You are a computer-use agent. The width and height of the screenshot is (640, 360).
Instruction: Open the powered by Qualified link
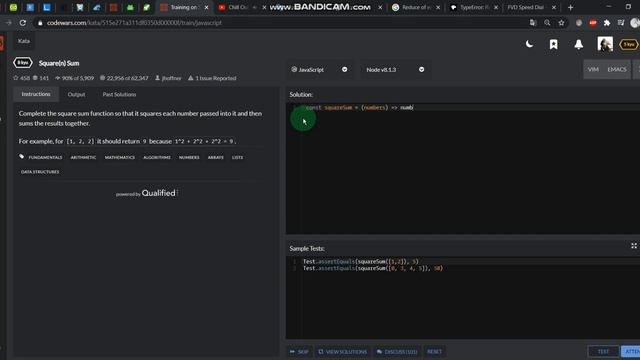tap(146, 193)
